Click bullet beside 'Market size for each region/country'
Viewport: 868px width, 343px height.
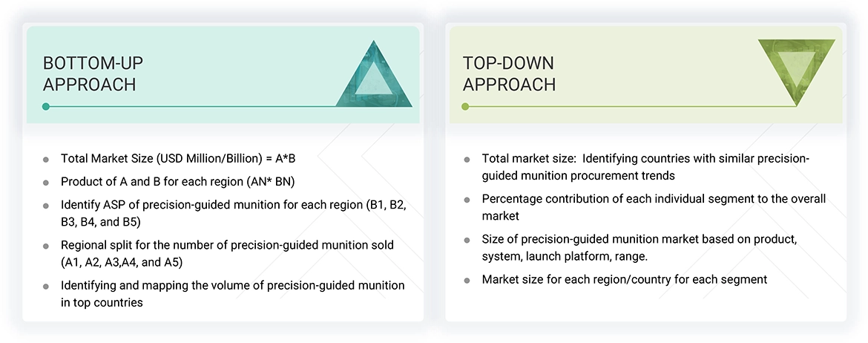pos(467,281)
